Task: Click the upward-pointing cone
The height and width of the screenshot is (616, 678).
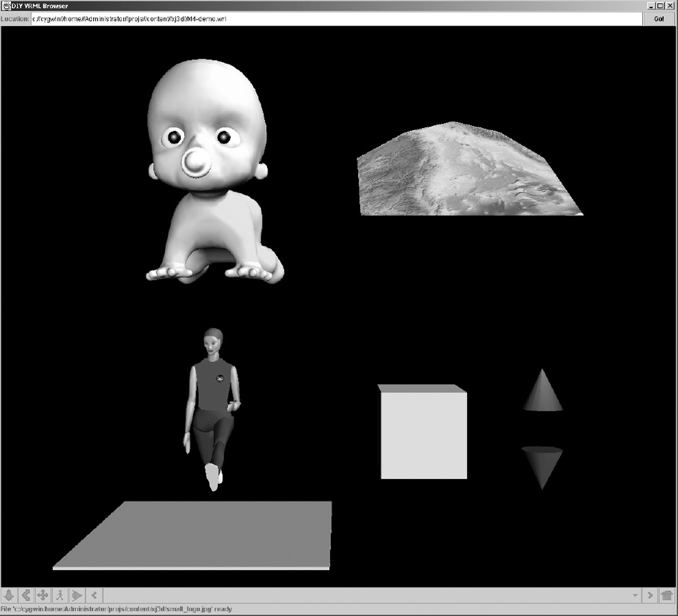Action: pyautogui.click(x=542, y=395)
